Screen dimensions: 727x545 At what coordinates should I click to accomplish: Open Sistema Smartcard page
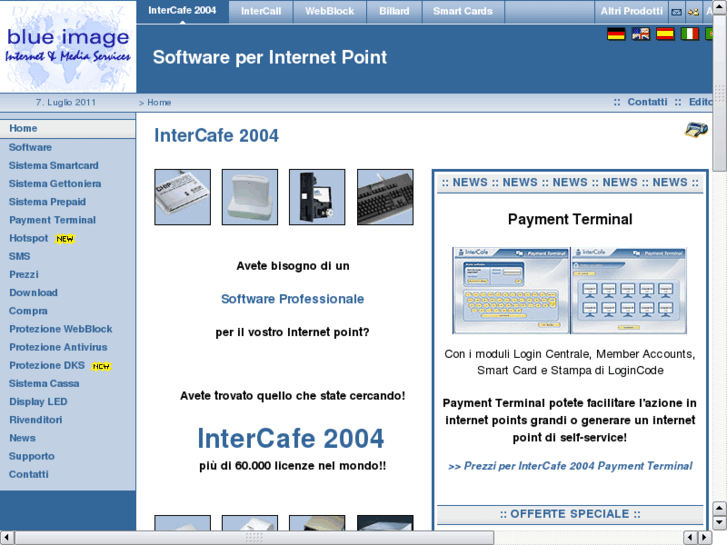click(54, 166)
